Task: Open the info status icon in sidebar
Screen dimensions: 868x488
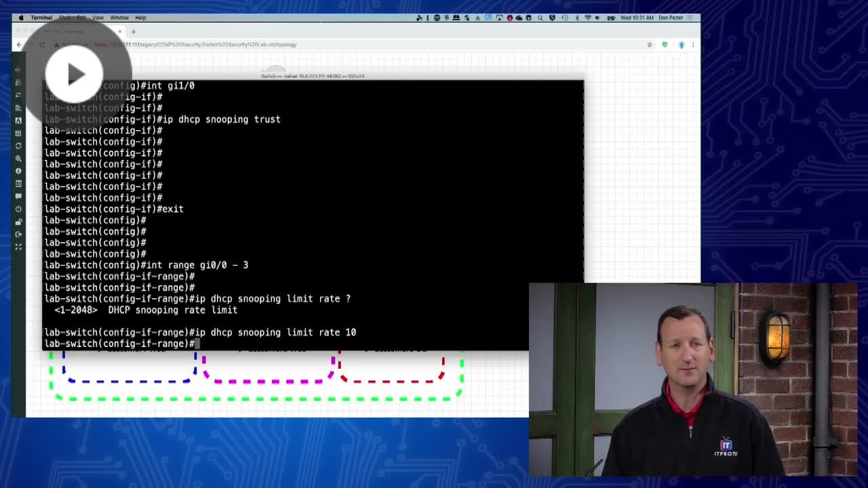Action: pyautogui.click(x=18, y=171)
